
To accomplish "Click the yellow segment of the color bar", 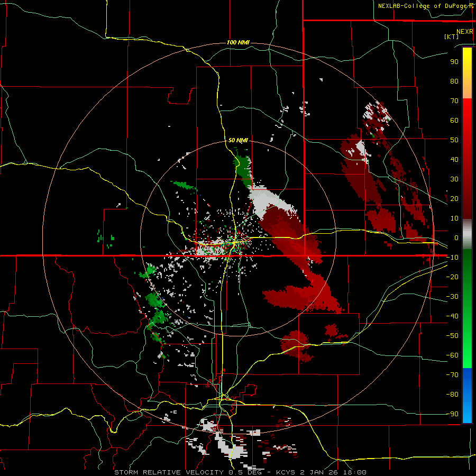I will [467, 73].
